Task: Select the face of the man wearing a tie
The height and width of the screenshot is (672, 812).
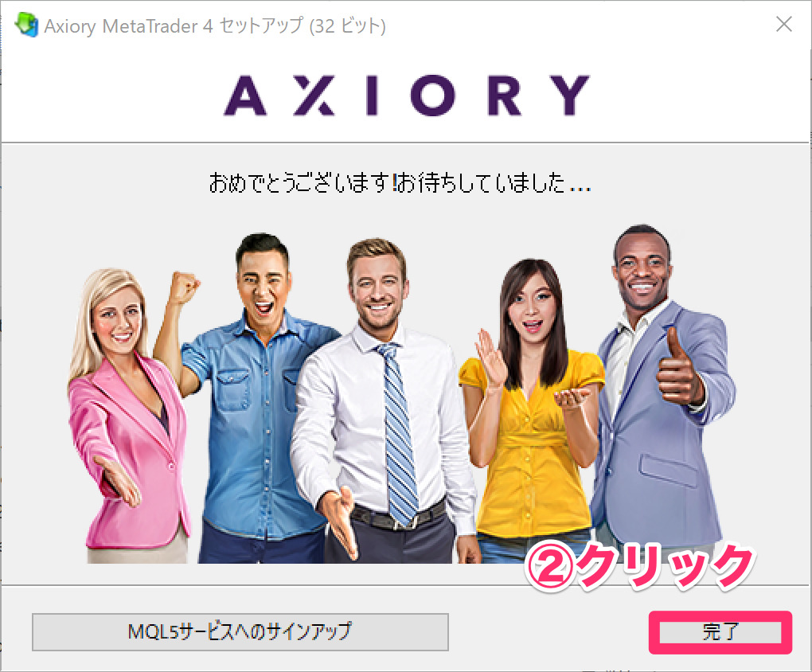Action: click(x=377, y=290)
